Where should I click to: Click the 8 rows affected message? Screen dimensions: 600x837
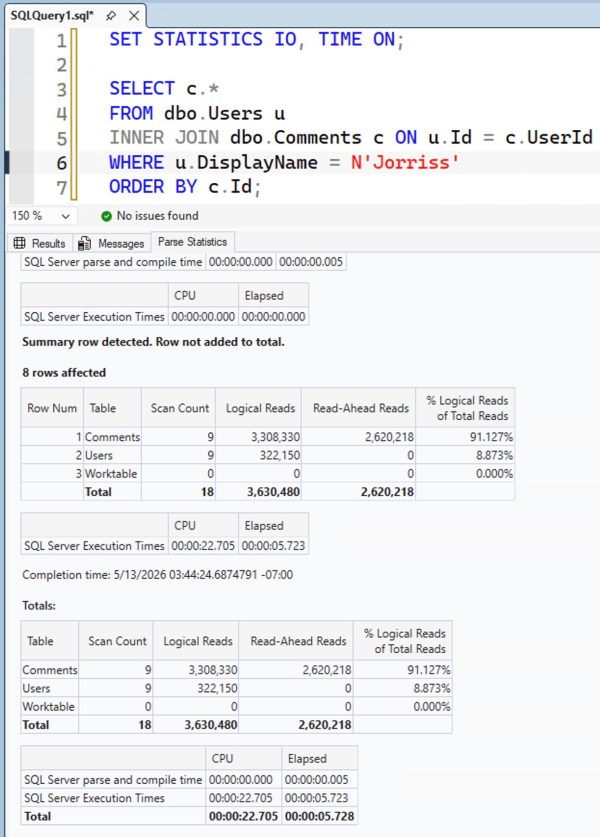(x=64, y=373)
